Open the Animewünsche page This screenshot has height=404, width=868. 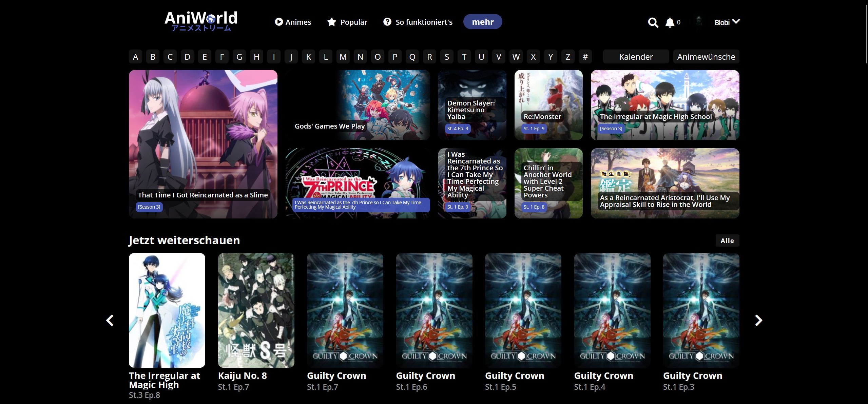[706, 57]
